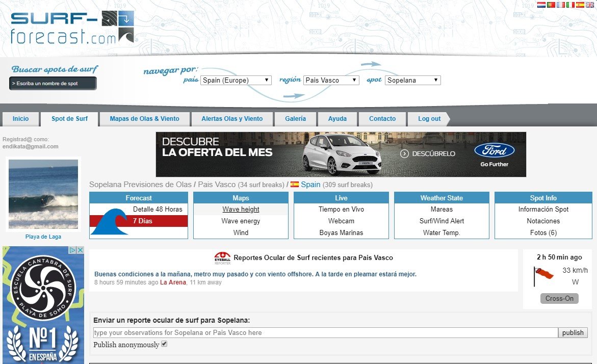Select the 7 Días forecast option

click(x=143, y=221)
